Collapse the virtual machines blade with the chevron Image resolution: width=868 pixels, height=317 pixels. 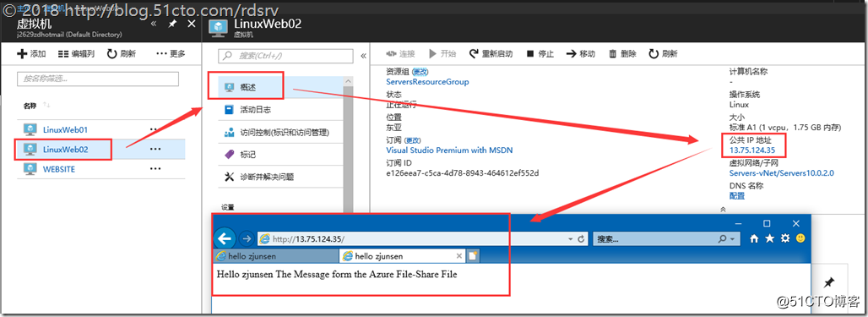point(154,24)
